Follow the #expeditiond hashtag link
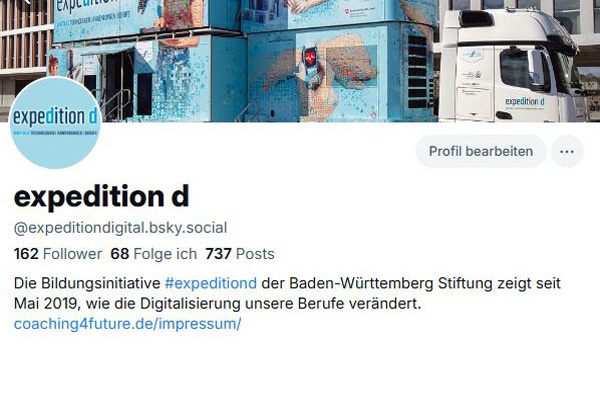This screenshot has height=400, width=600. 210,283
